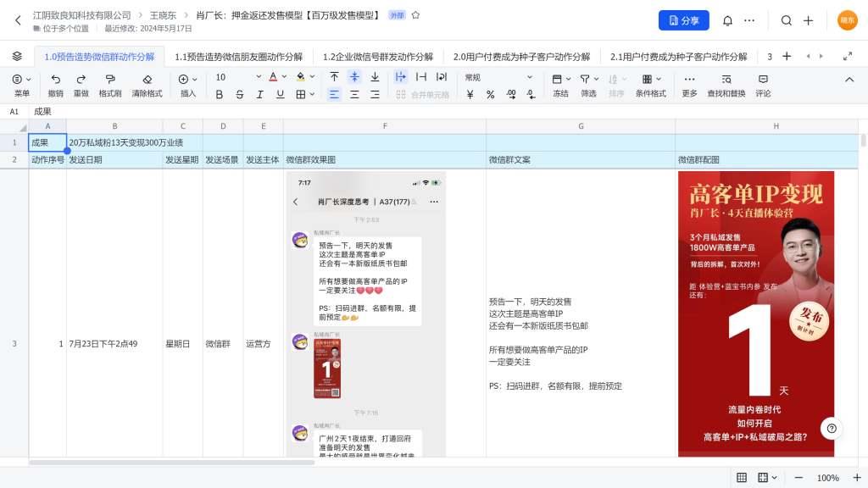Image resolution: width=868 pixels, height=488 pixels.
Task: Create new with the header plus icon
Action: pos(808,20)
